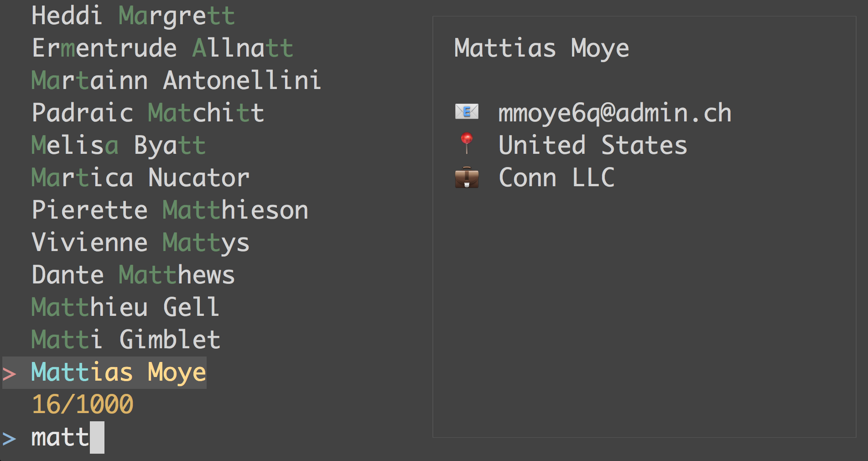This screenshot has width=868, height=461.
Task: Click the mmoye6q@admin.ch email address
Action: [614, 113]
